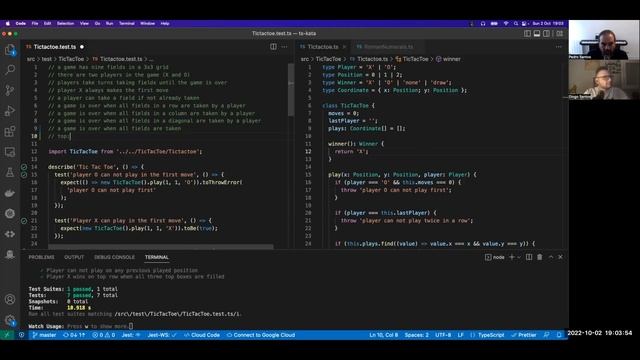Split the left editor with split icon
Image resolution: width=640 pixels, height=360 pixels.
pos(273,47)
